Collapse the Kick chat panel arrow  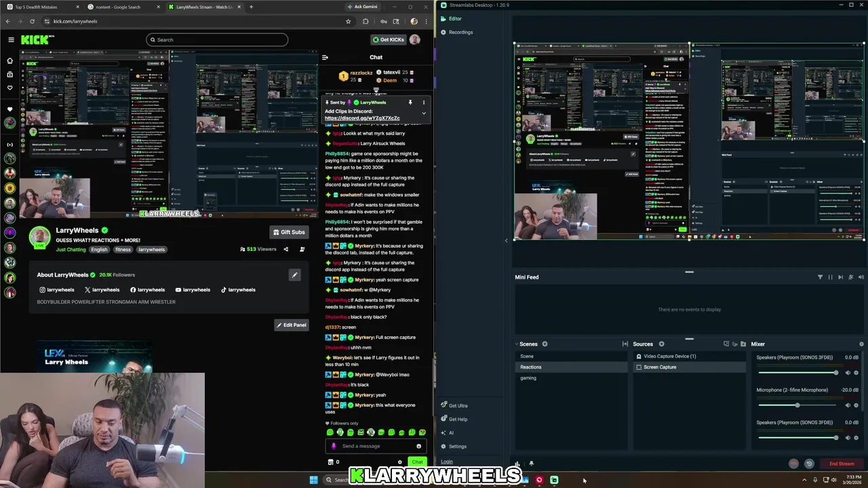325,58
